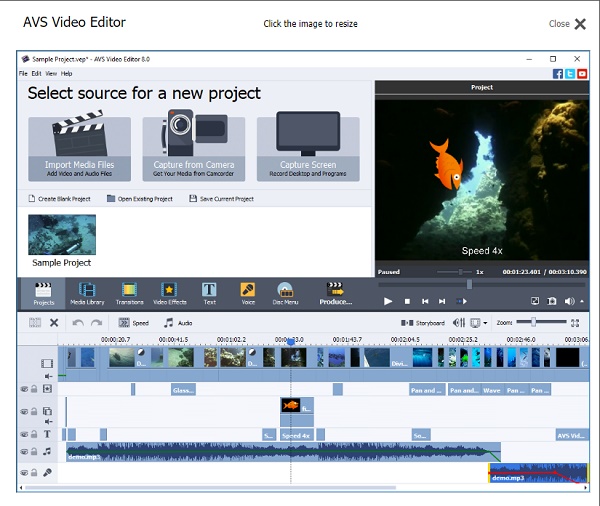Open the Media Library
Image resolution: width=600 pixels, height=506 pixels.
pos(87,294)
